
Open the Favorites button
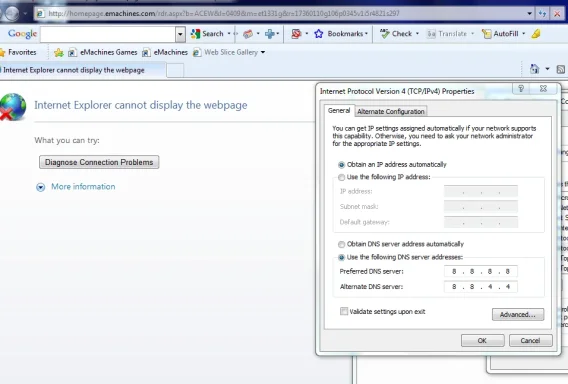[x=18, y=53]
